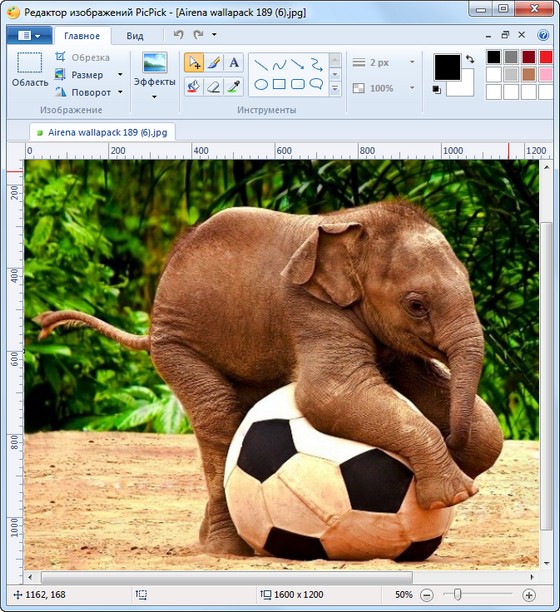Click the 50% zoom level text
560x612 pixels.
404,595
